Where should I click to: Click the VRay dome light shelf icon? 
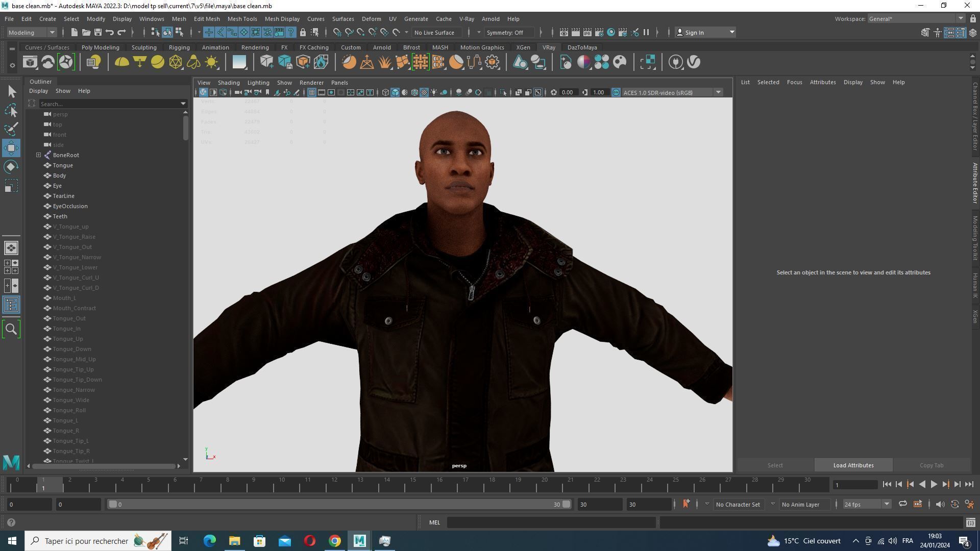click(x=121, y=62)
